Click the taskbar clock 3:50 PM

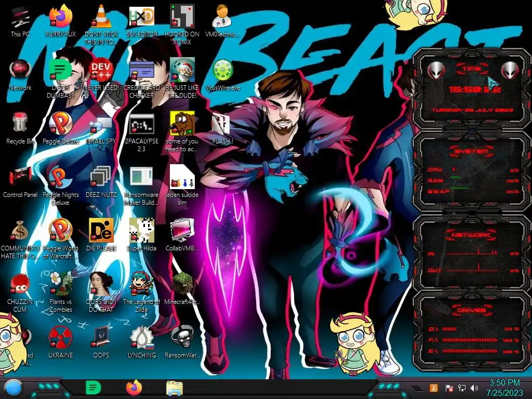(x=504, y=388)
